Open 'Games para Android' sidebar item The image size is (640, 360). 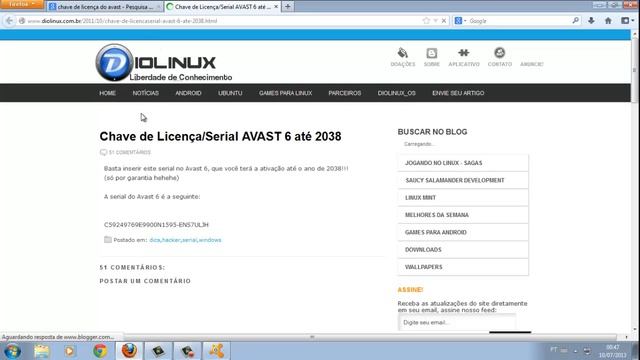[x=463, y=232]
